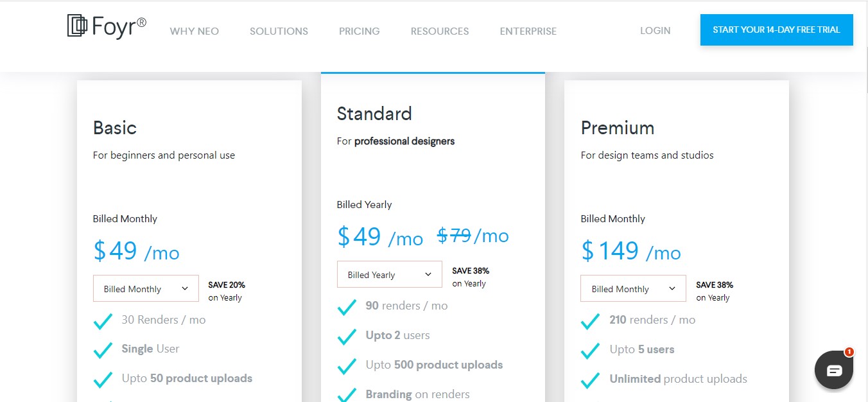The width and height of the screenshot is (868, 402).
Task: Click checkmark beside 90 renders per month
Action: tap(347, 306)
